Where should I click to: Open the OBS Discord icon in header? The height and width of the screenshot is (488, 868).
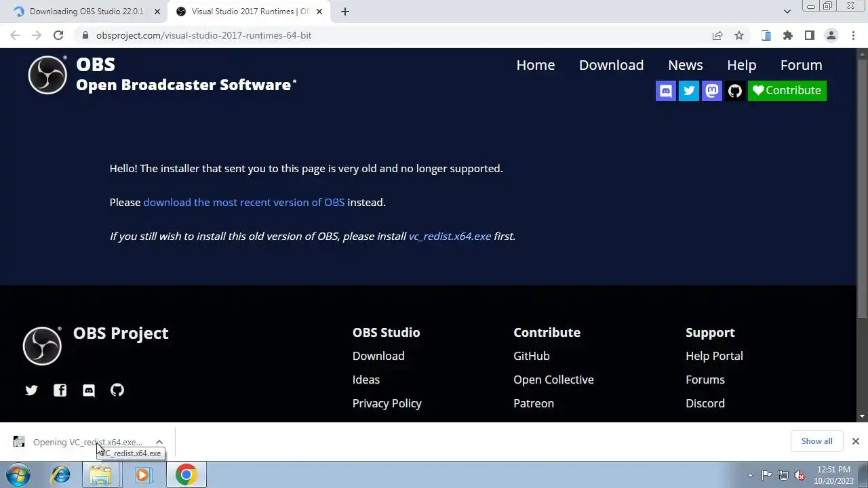point(666,90)
